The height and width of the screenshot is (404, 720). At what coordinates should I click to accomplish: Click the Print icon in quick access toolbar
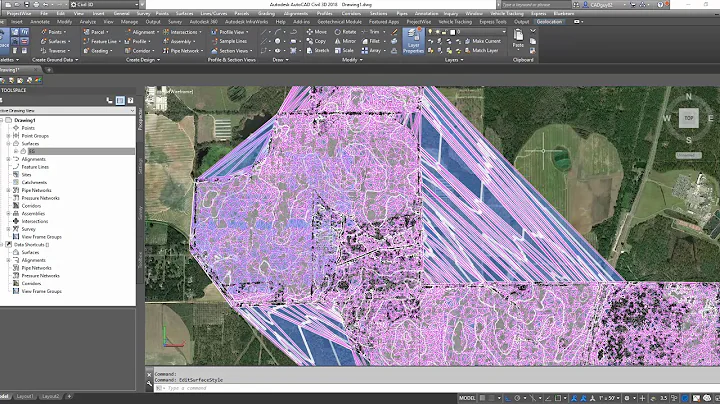tap(36, 4)
